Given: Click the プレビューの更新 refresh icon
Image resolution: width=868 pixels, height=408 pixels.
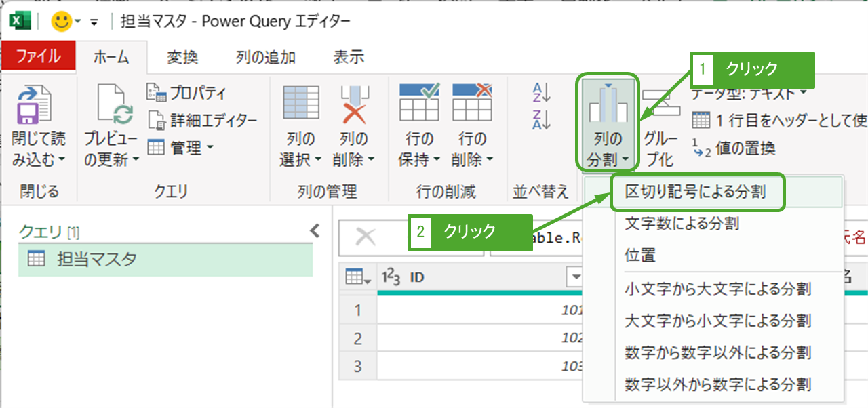Looking at the screenshot, I should pos(111,106).
